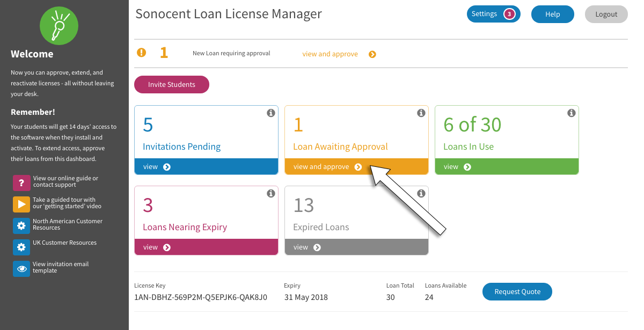Click the gear icon for UK Customer Resources
This screenshot has width=644, height=330.
21,247
